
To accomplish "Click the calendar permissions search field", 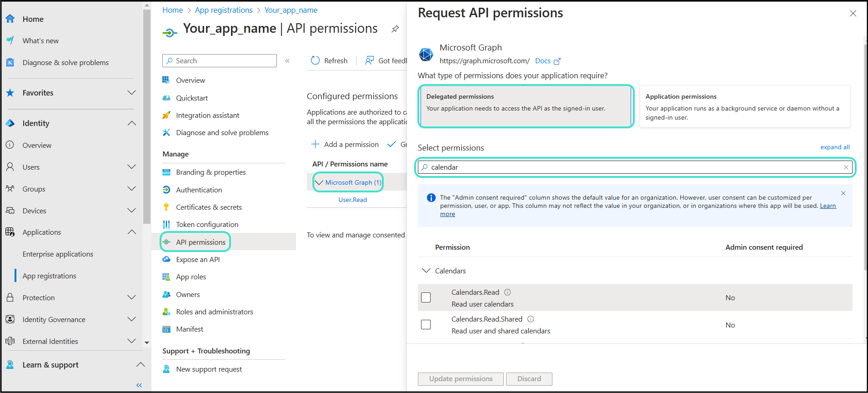I will (636, 167).
